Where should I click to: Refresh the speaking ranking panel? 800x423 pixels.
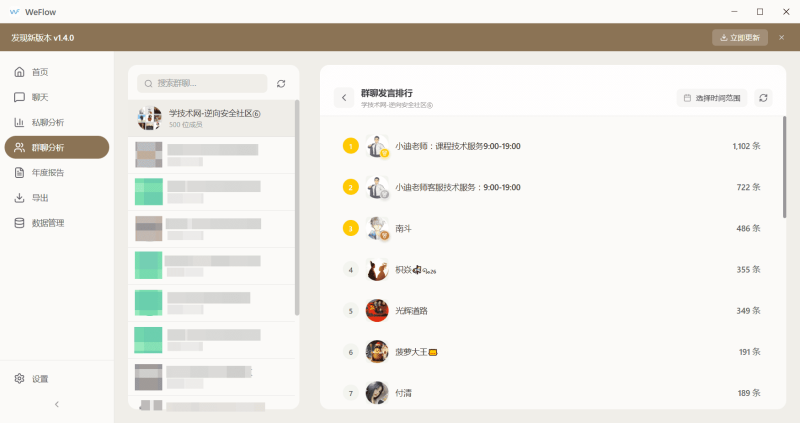(x=763, y=98)
